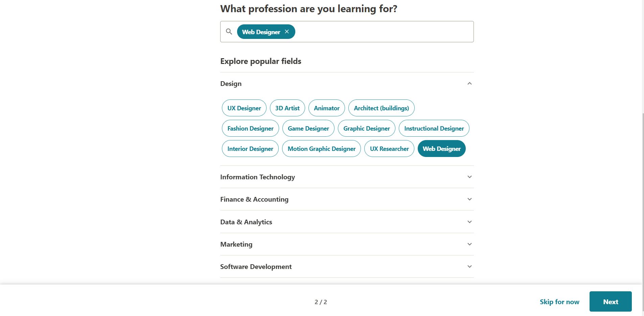Select the Instructional Designer chip

[434, 128]
